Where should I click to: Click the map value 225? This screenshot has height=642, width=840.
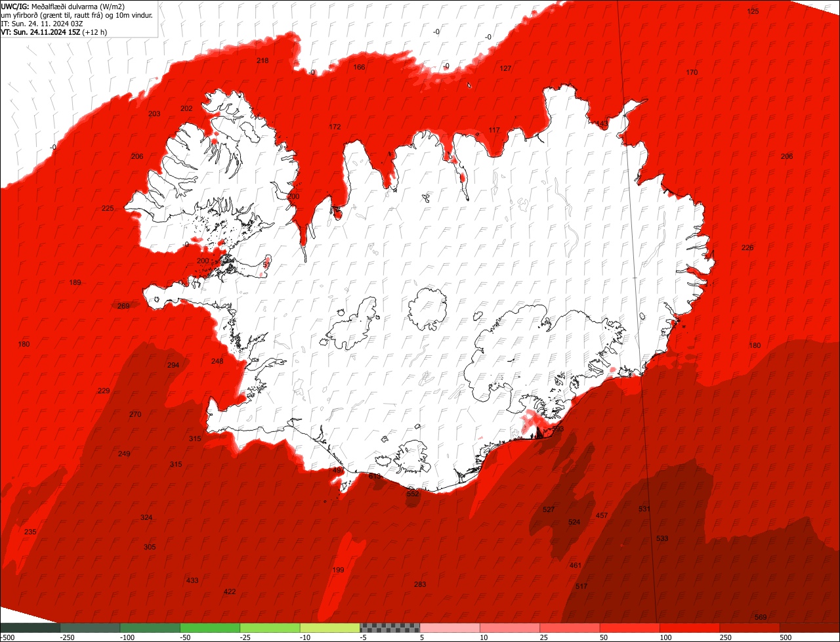pos(108,208)
